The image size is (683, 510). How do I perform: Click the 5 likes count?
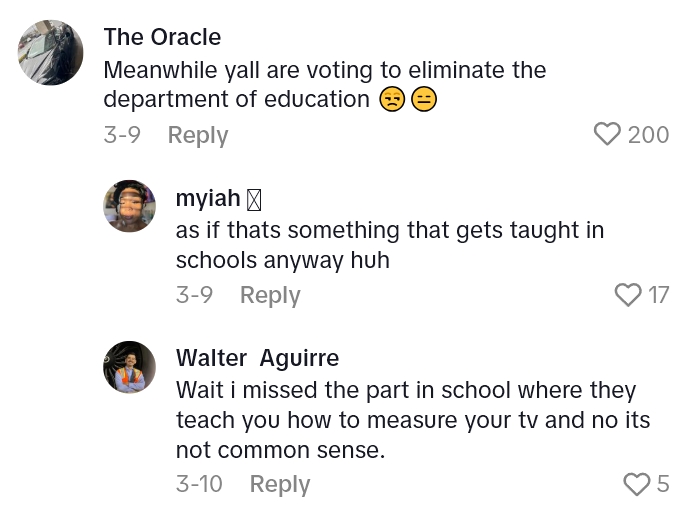click(x=663, y=484)
